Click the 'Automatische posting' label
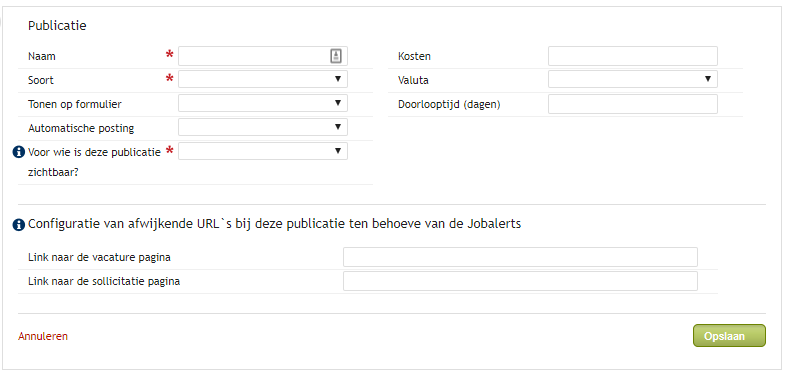 [x=81, y=129]
